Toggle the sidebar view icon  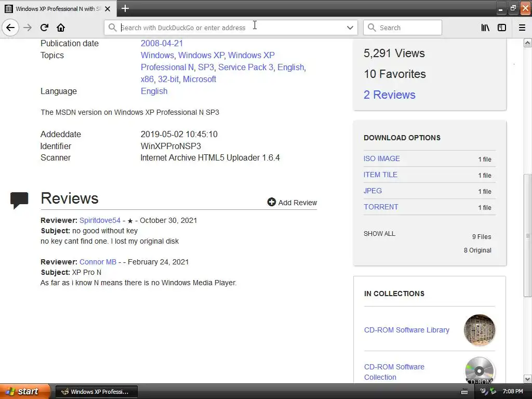point(502,28)
